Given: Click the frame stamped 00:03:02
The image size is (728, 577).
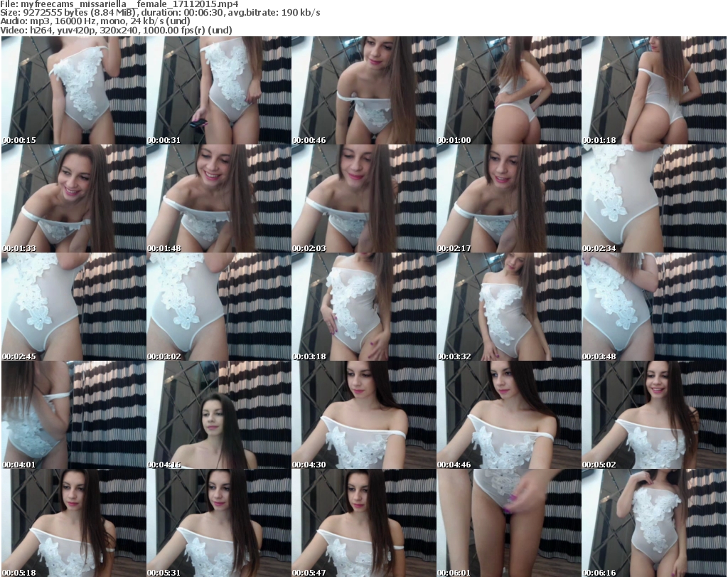Looking at the screenshot, I should point(219,307).
